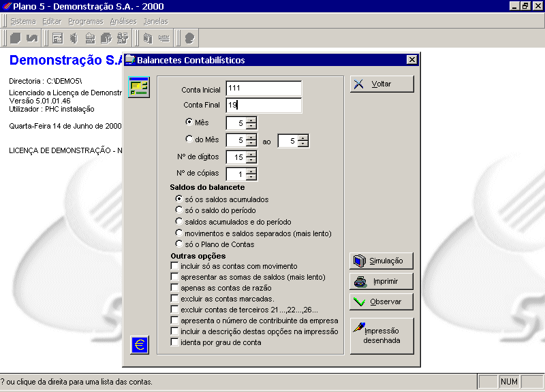The width and height of the screenshot is (545, 392).
Task: Minimize the Plano 5 main window
Action: (x=514, y=6)
